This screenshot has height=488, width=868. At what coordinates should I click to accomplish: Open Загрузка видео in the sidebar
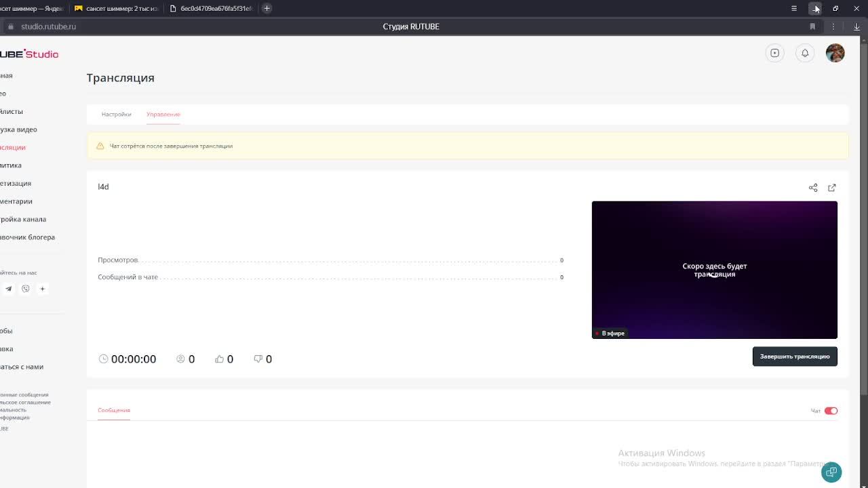pyautogui.click(x=18, y=129)
